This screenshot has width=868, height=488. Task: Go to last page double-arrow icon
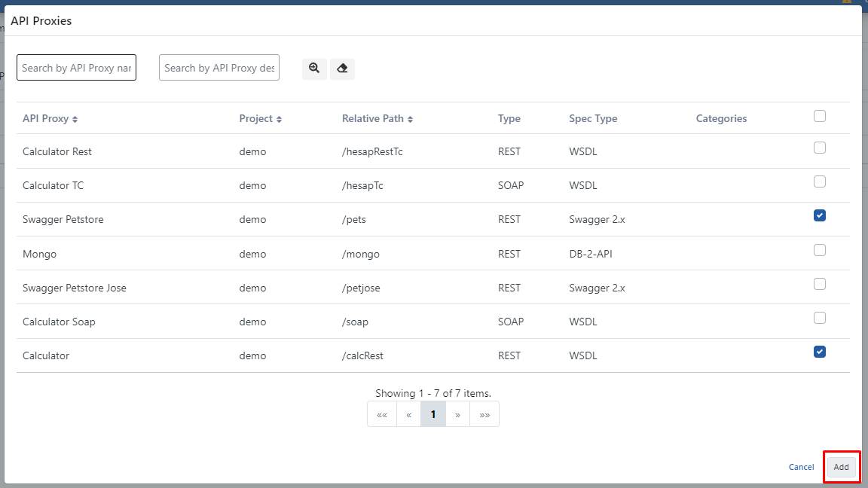point(484,414)
